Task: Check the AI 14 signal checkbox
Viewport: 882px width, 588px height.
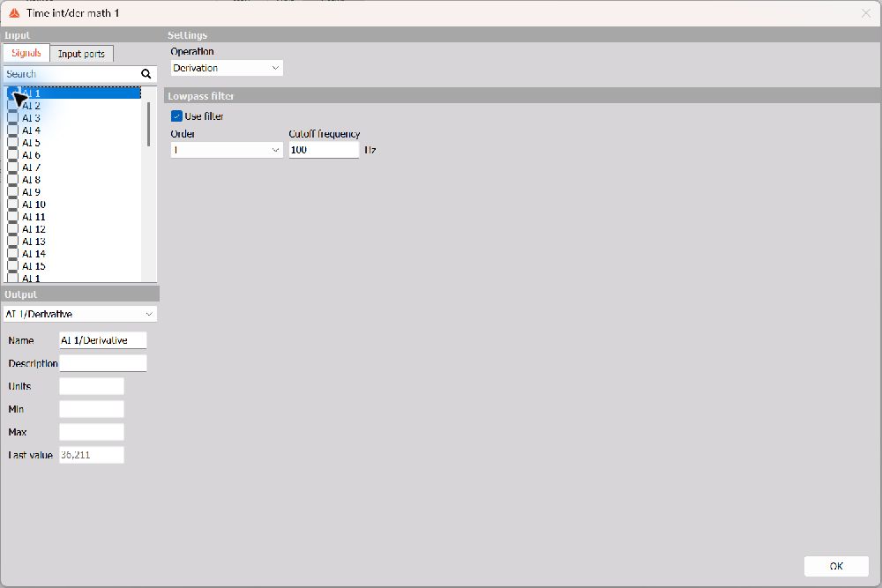Action: click(x=12, y=254)
